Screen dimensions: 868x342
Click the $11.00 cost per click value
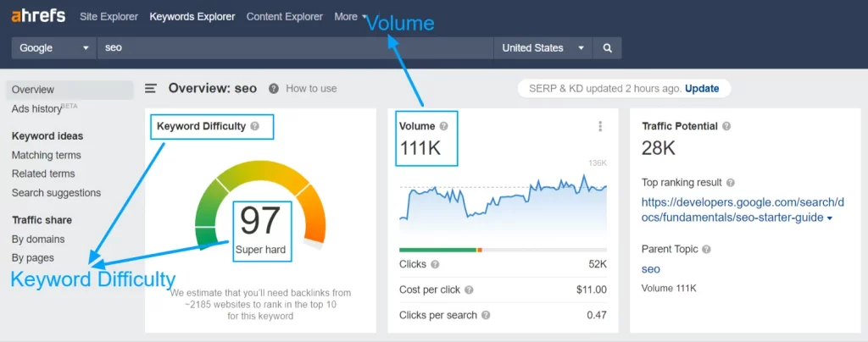[x=590, y=290]
